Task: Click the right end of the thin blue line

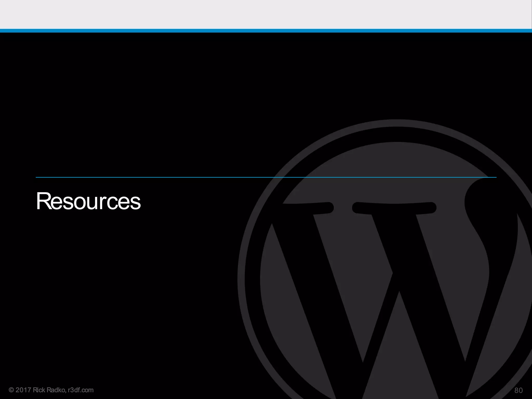Action: (x=495, y=177)
